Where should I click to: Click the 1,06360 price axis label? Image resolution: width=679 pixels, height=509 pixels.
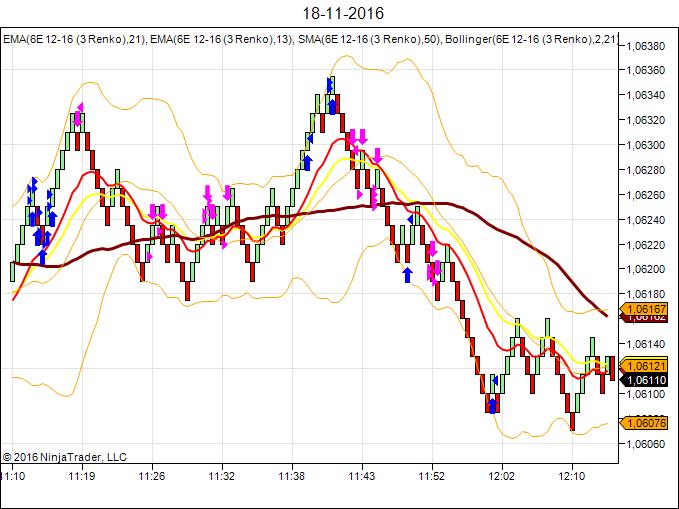tap(646, 70)
